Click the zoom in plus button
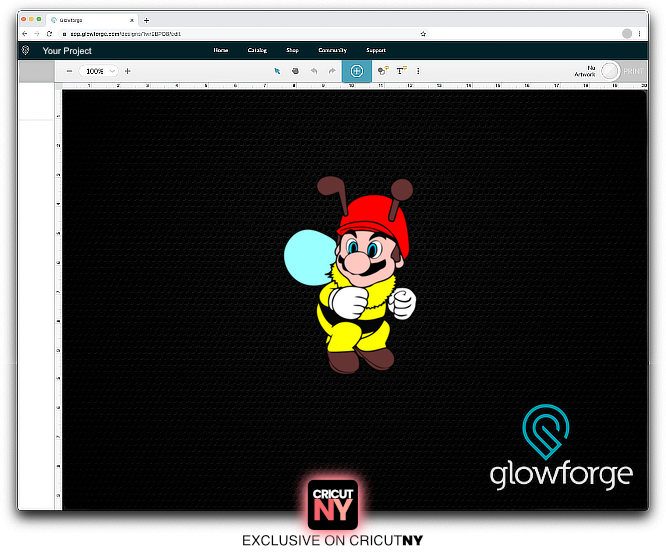Viewport: 666px width, 552px height. point(127,71)
